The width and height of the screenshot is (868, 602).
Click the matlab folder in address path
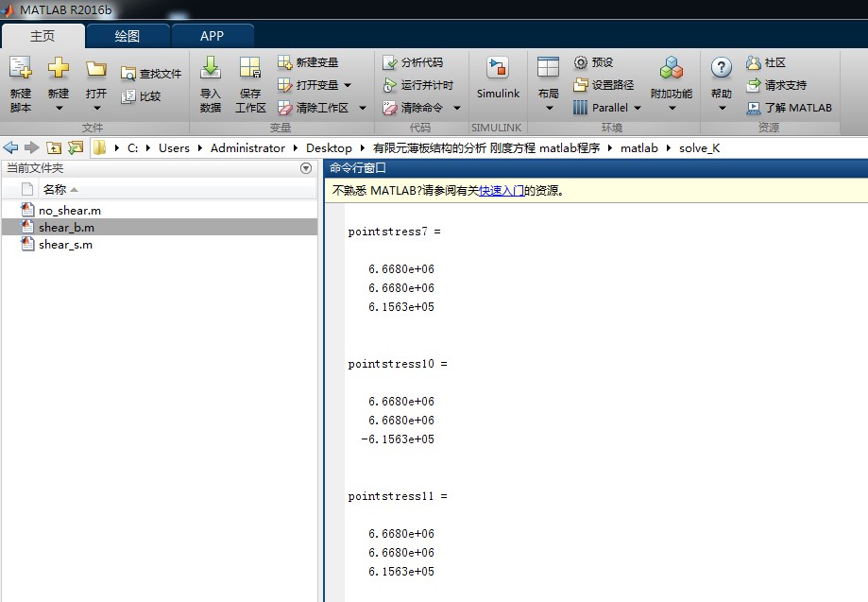click(639, 147)
